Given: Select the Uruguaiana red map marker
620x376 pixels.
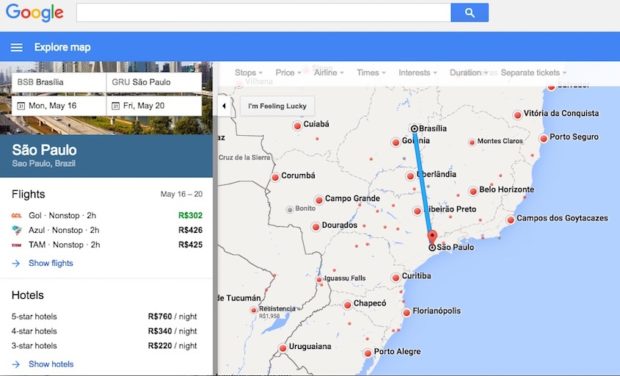Looking at the screenshot, I should tap(283, 348).
